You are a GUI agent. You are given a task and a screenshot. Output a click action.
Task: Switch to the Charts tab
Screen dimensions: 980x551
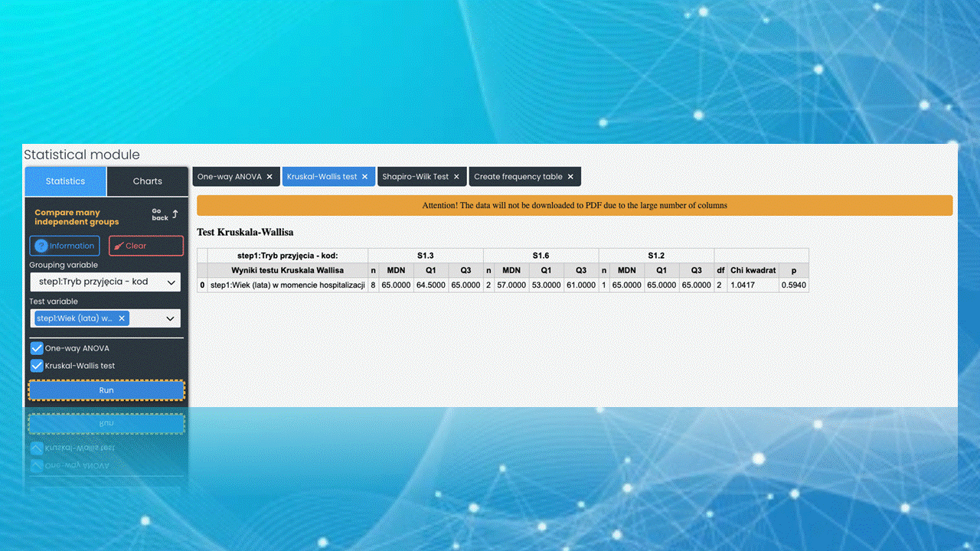coord(147,181)
